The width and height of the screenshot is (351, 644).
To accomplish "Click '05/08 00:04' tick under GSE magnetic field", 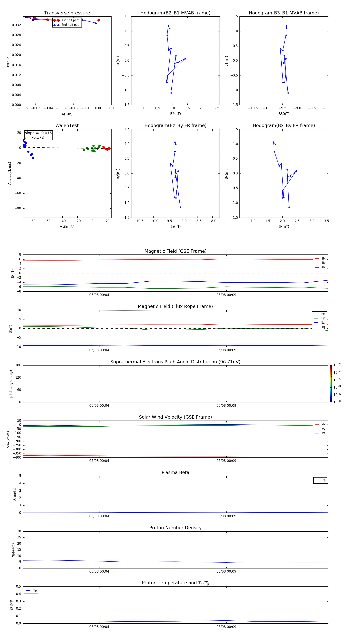I will (x=99, y=295).
